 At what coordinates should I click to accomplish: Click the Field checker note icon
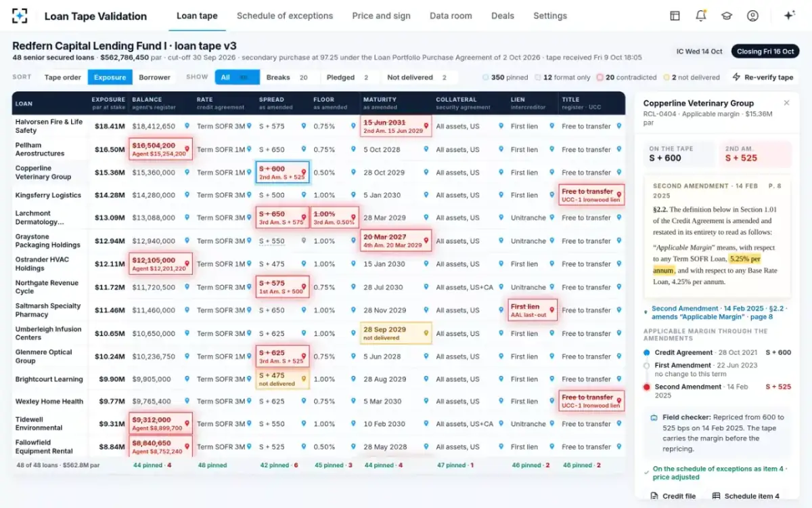[x=654, y=418]
